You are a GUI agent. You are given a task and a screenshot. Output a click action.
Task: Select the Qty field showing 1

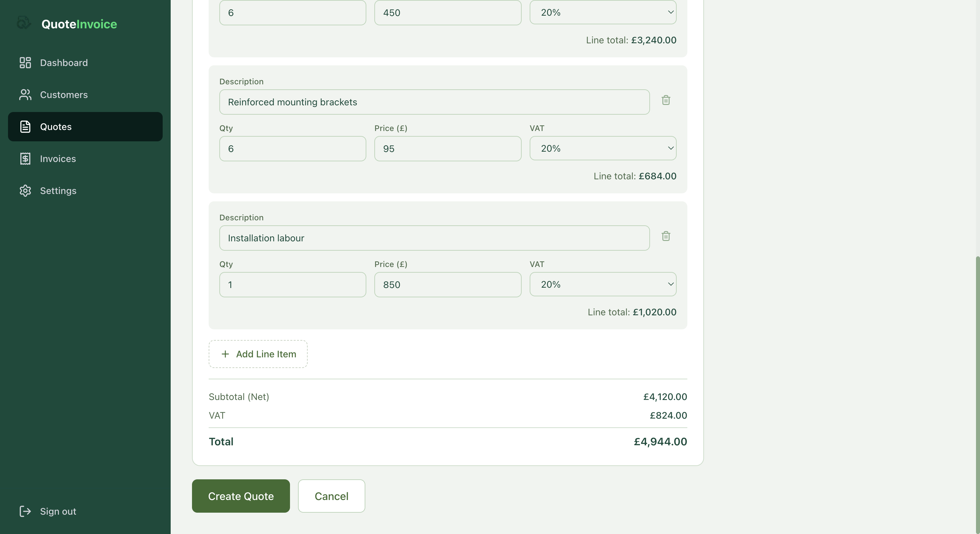292,284
